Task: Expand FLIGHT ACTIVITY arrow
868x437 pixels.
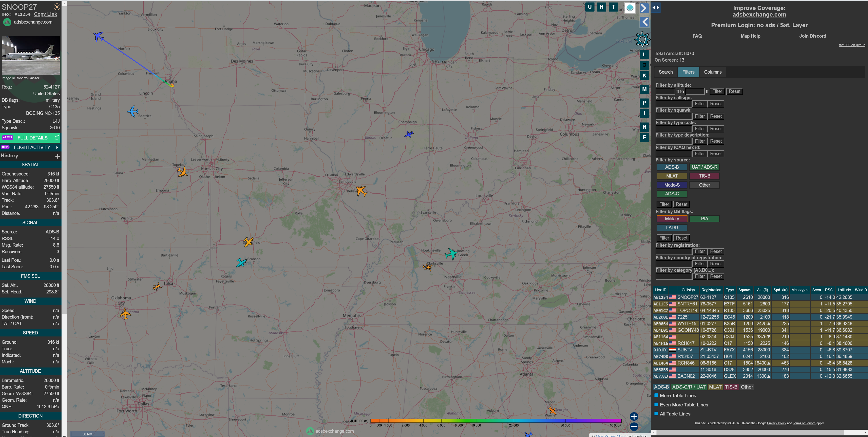Action: [57, 147]
